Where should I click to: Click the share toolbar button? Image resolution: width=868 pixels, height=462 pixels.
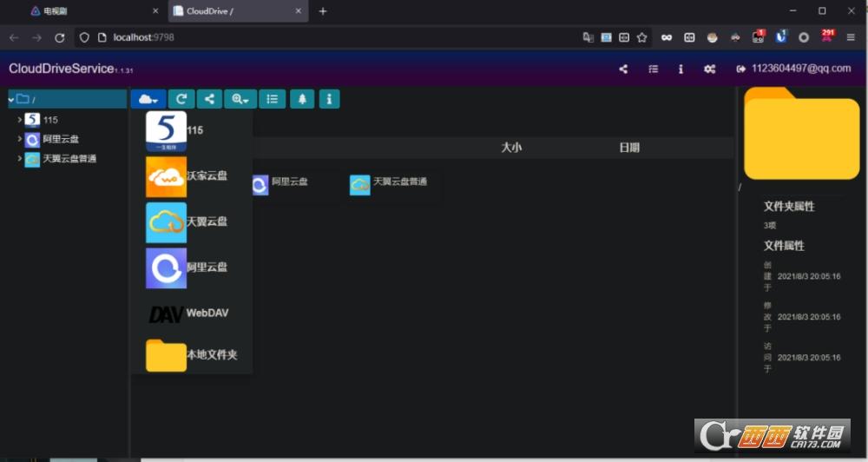click(209, 99)
